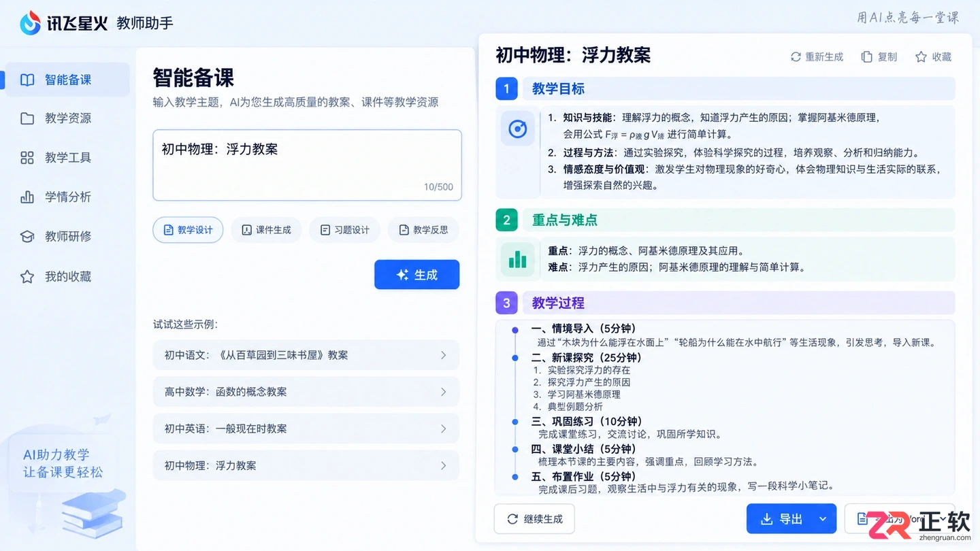Open 我的收藏 star icon in sidebar

point(27,277)
